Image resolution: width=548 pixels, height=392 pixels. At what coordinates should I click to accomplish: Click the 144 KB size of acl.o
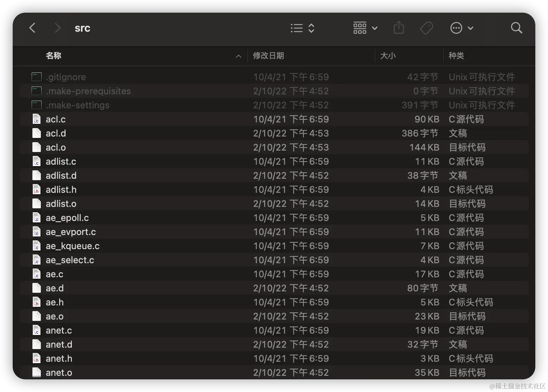(424, 147)
